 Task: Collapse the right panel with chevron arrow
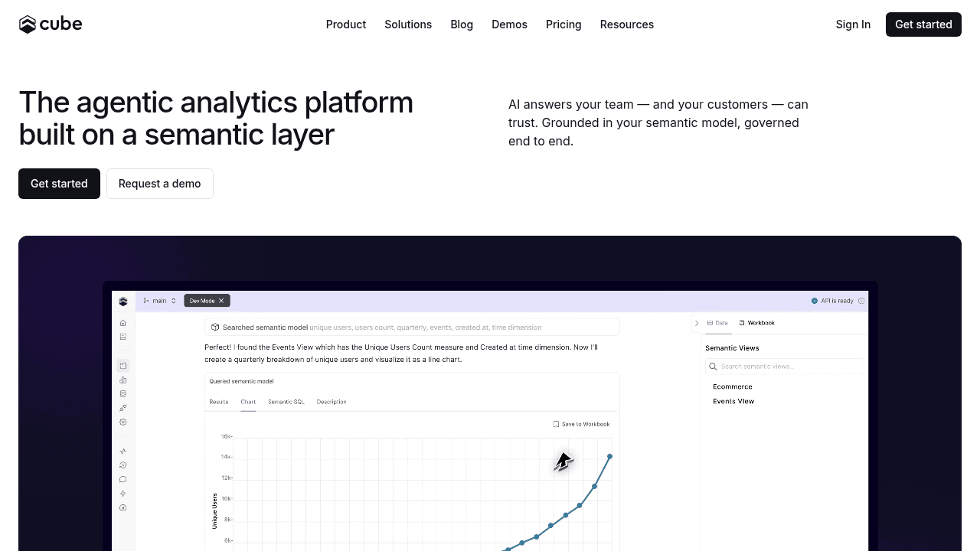tap(697, 323)
